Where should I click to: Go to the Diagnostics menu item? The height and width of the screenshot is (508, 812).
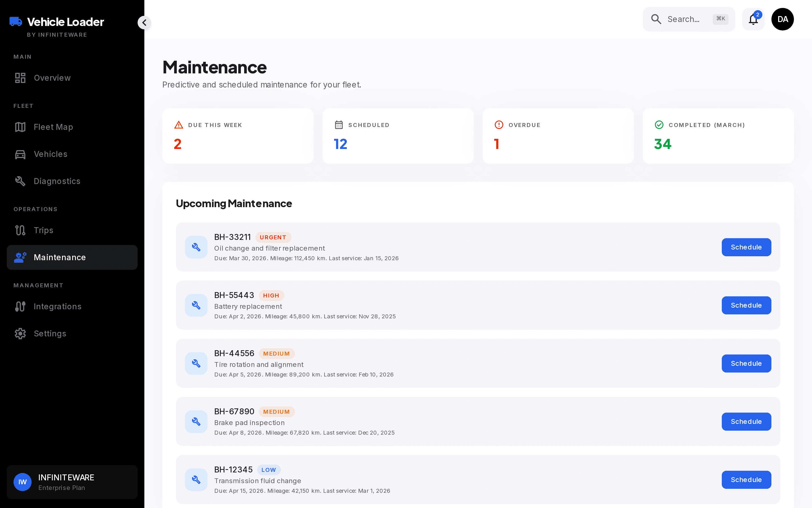tap(72, 181)
